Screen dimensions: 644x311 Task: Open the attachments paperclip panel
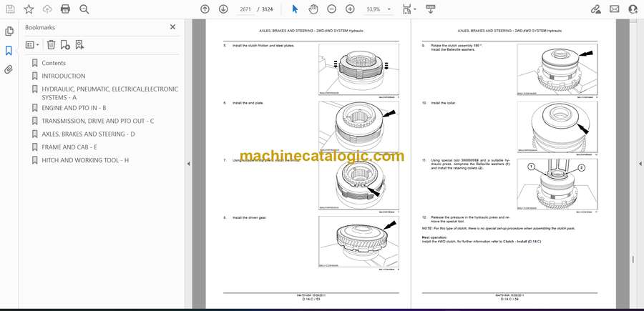coord(9,70)
